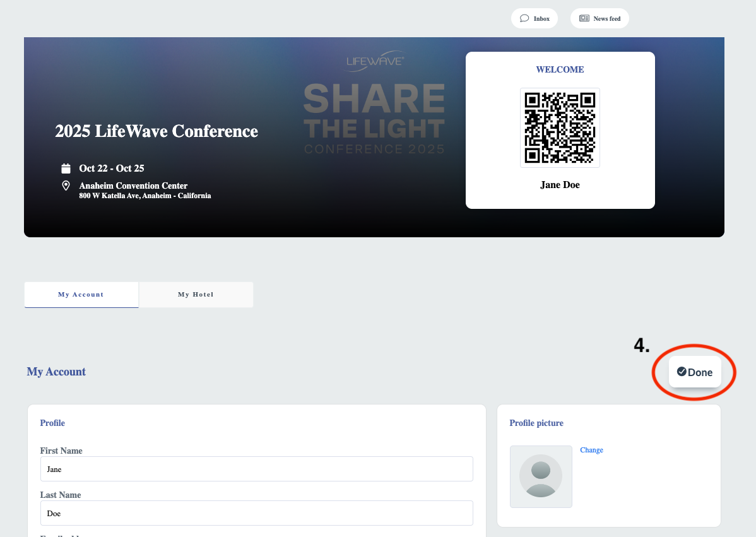The image size is (756, 537).
Task: Click the Last Name field containing Doe
Action: 256,513
